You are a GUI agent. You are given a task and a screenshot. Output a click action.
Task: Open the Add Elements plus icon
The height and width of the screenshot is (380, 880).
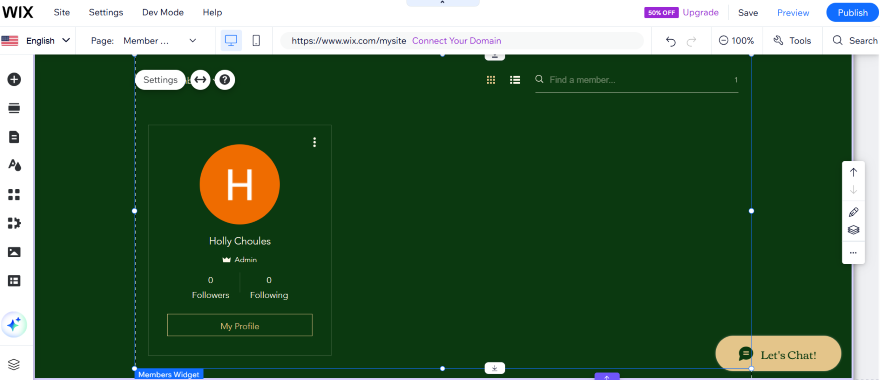click(14, 79)
